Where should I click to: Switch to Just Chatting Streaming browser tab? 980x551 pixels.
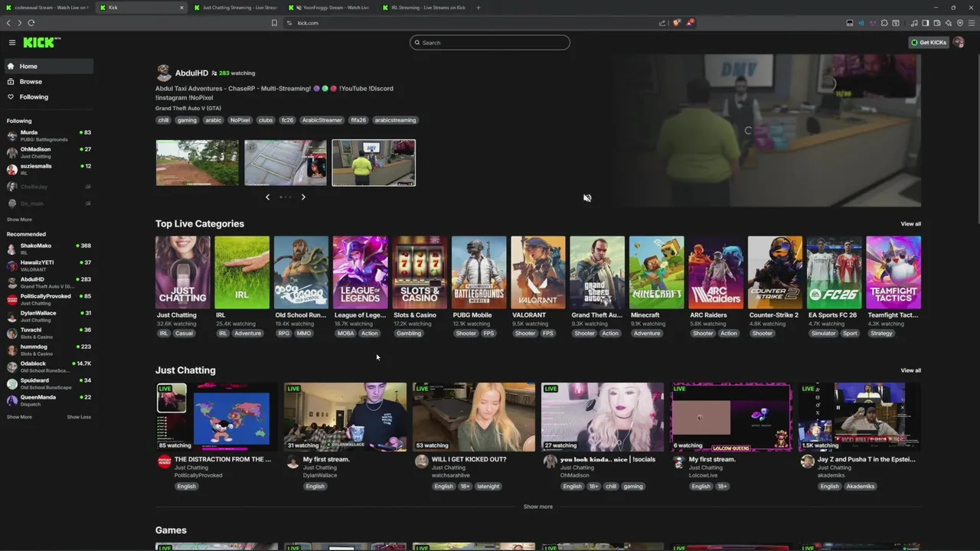pos(235,8)
